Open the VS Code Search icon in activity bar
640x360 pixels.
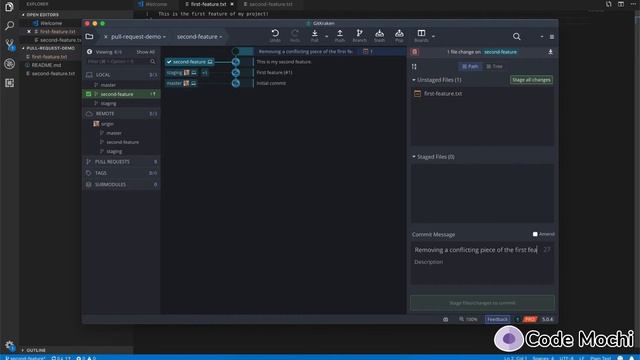[9, 25]
